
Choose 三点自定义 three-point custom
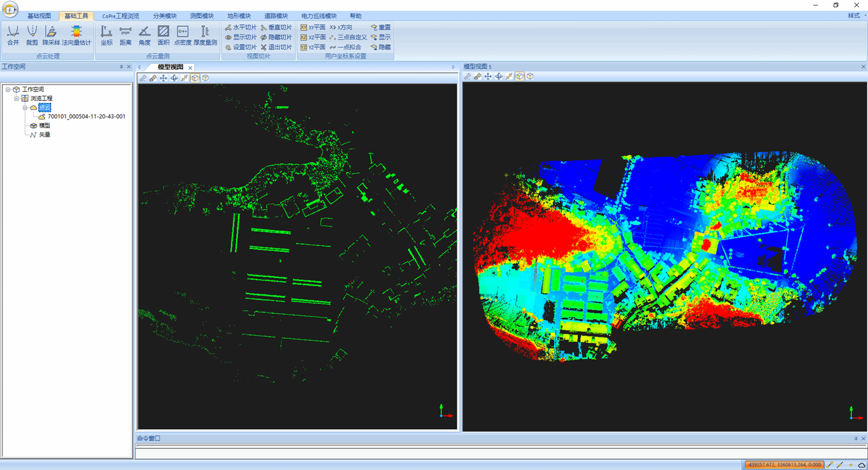point(348,37)
